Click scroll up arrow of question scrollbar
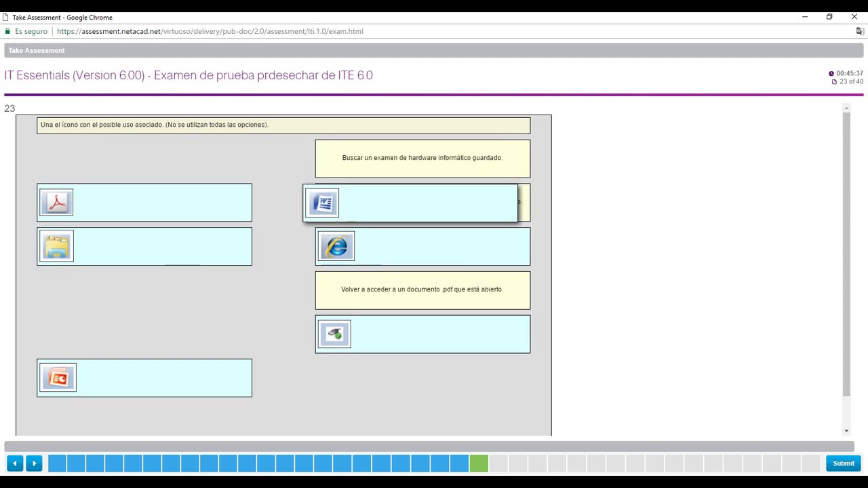 846,108
